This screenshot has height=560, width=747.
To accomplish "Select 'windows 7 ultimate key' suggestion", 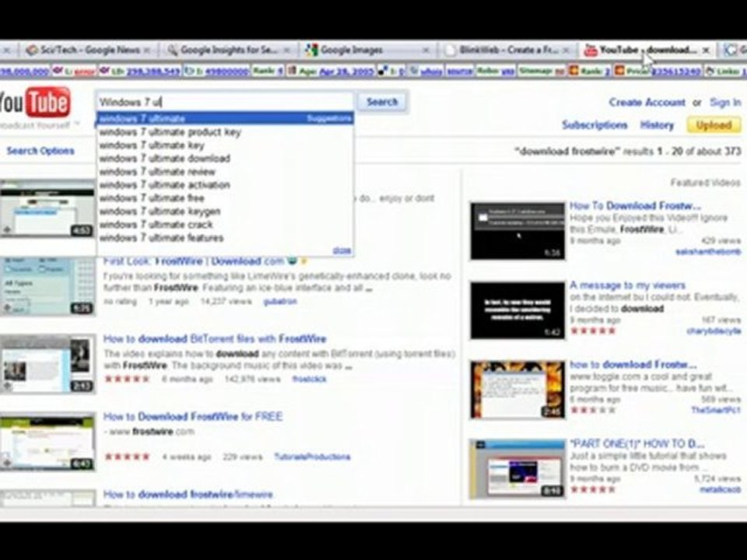I will click(225, 145).
